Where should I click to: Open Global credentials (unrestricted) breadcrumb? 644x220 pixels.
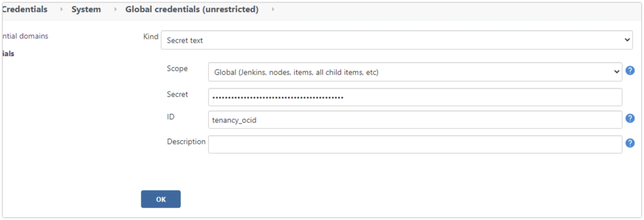click(192, 9)
